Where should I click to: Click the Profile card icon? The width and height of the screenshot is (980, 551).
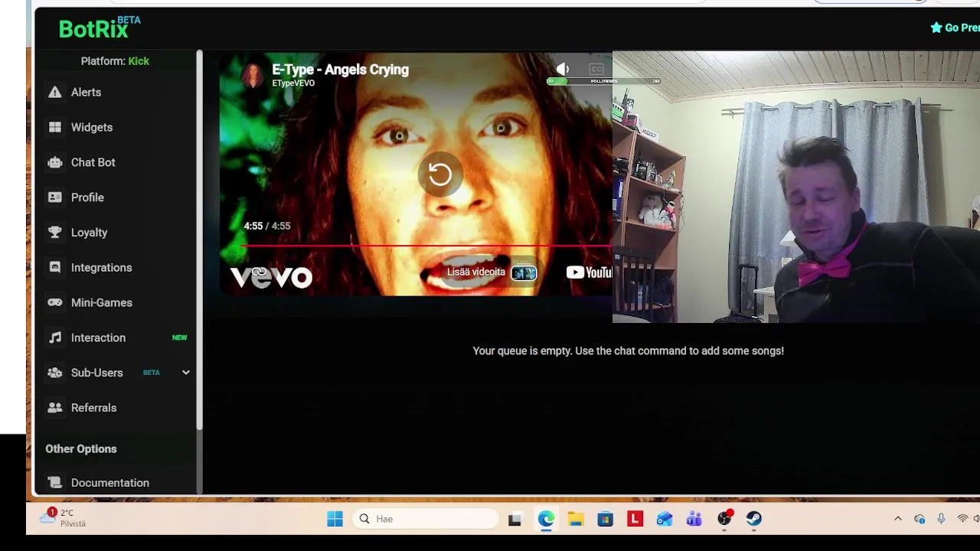(x=55, y=197)
